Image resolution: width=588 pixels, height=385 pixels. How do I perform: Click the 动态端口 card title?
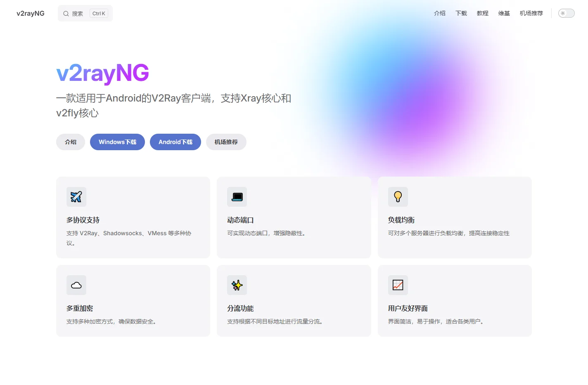tap(240, 220)
